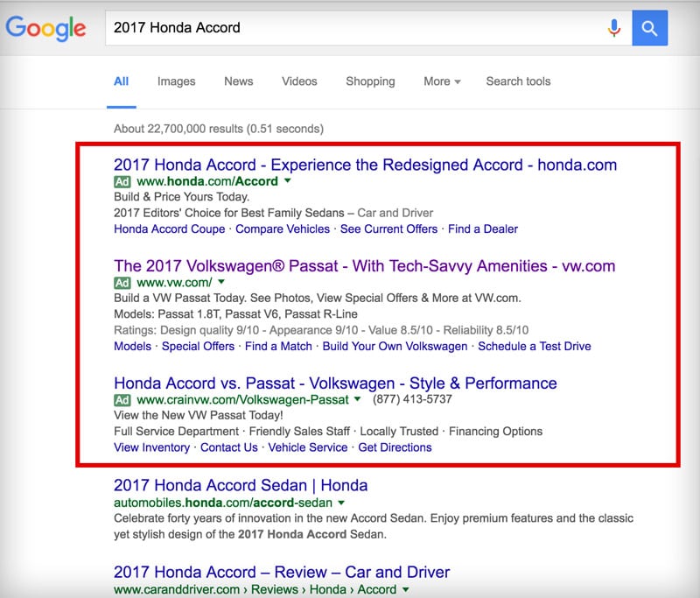Image resolution: width=700 pixels, height=598 pixels.
Task: Open Honda Accord vs. Passat ad headline
Action: [335, 383]
